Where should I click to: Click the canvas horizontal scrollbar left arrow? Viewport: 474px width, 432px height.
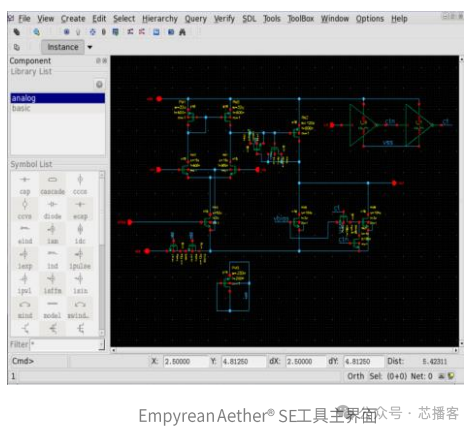point(114,350)
